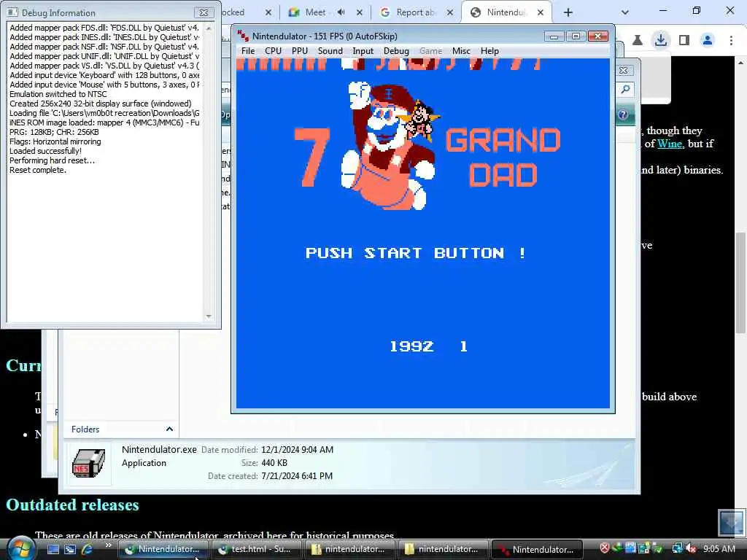Open a new browser tab
Image resolution: width=747 pixels, height=560 pixels.
(568, 13)
